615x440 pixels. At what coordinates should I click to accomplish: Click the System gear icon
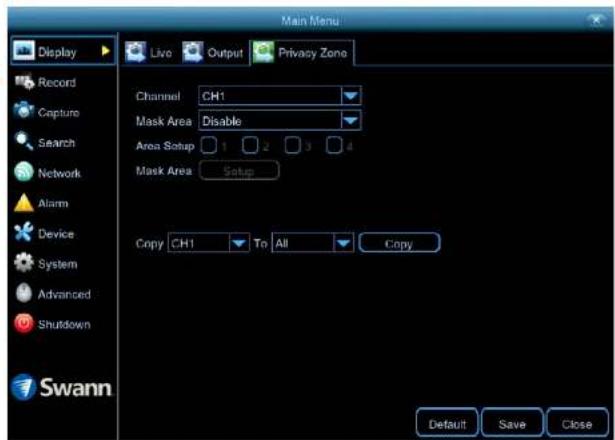24,262
